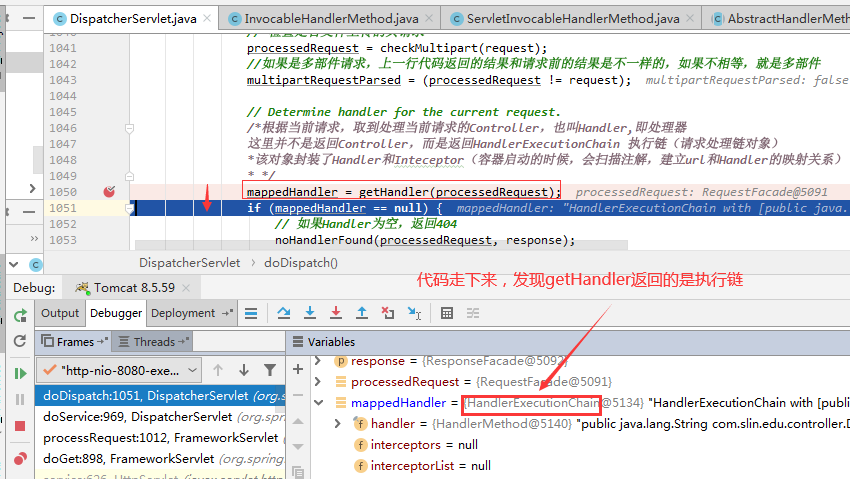The width and height of the screenshot is (850, 479).
Task: Select the Debugger tab
Action: pyautogui.click(x=116, y=313)
